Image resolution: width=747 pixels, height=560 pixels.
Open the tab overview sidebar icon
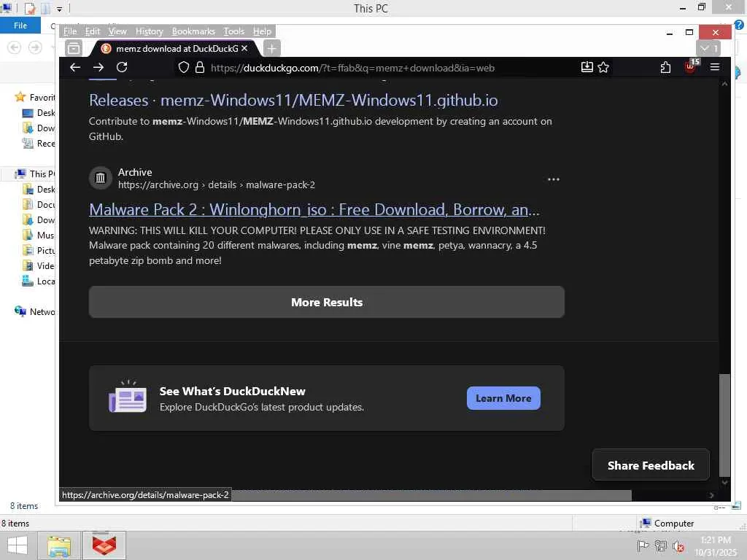click(x=74, y=49)
